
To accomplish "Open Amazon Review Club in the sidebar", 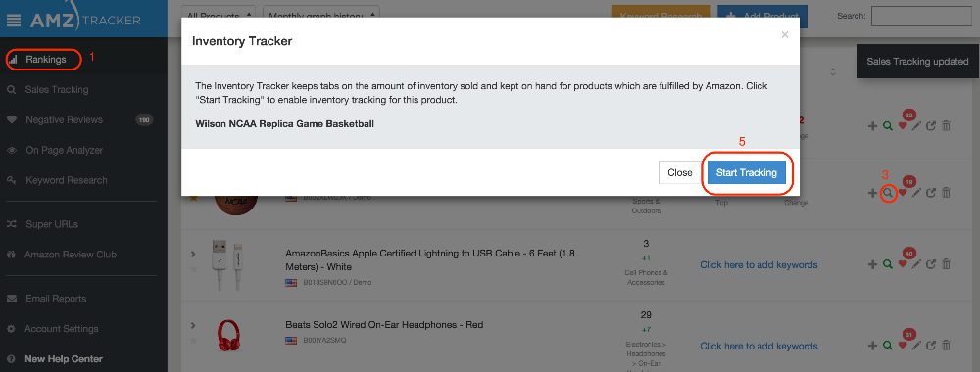I will pos(70,255).
